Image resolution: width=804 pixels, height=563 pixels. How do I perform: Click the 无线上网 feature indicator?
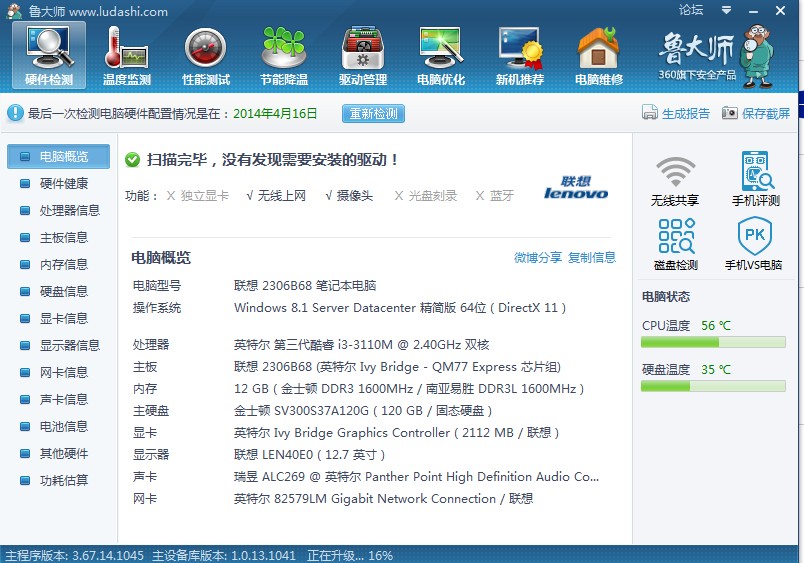(x=276, y=196)
